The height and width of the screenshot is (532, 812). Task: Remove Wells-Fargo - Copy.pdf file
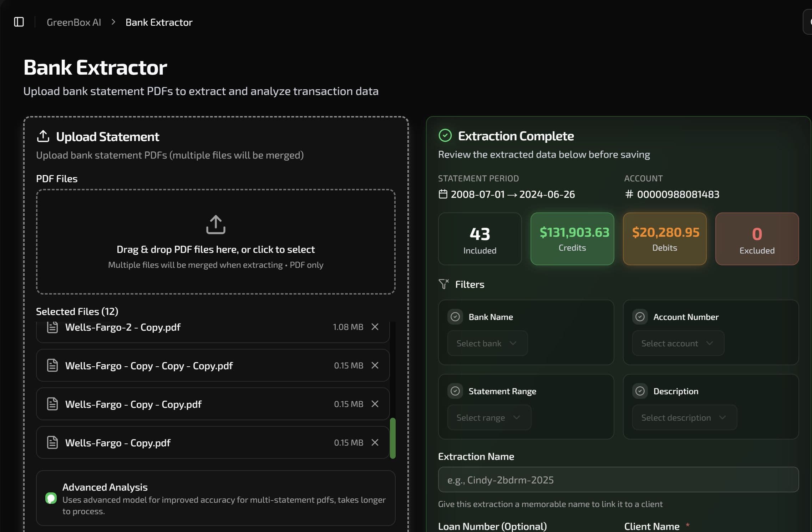click(x=375, y=442)
